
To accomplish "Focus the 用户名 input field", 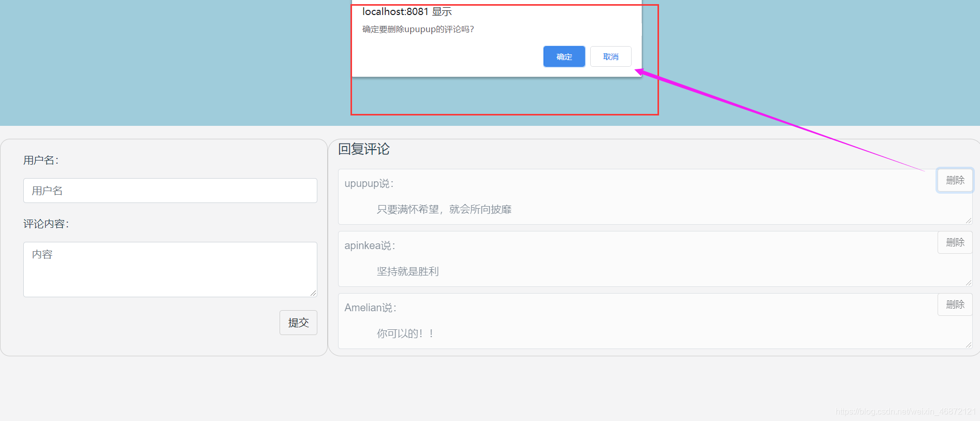I will tap(170, 191).
